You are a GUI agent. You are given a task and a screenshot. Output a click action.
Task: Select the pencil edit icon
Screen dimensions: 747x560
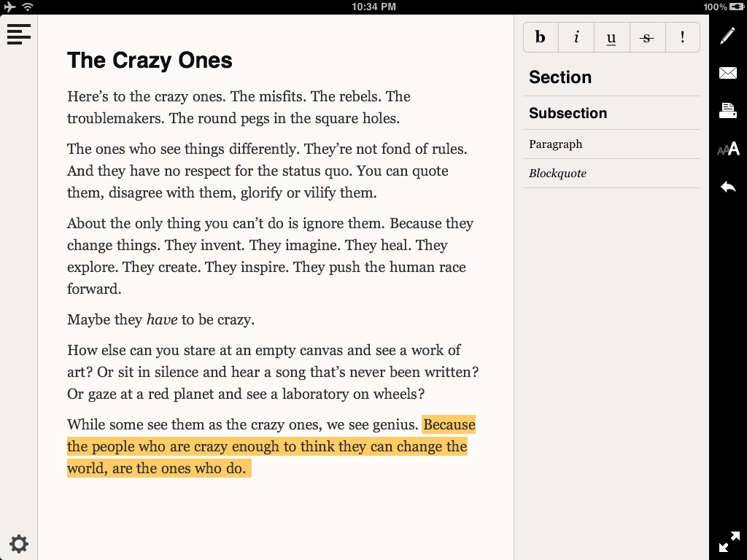(727, 36)
